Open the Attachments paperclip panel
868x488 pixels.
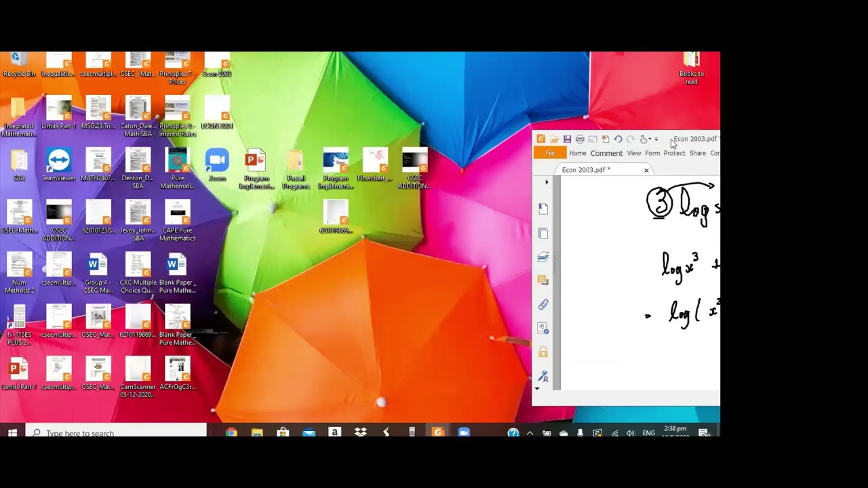tap(543, 305)
